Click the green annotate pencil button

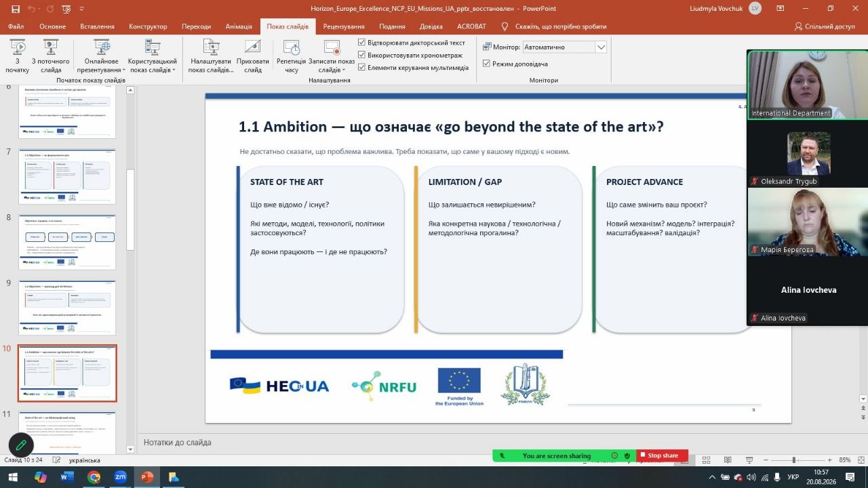tap(21, 445)
